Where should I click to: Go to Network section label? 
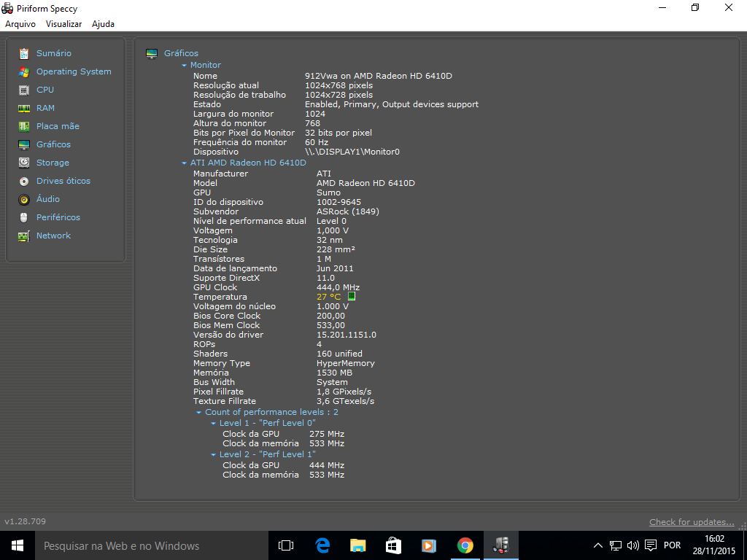[53, 236]
